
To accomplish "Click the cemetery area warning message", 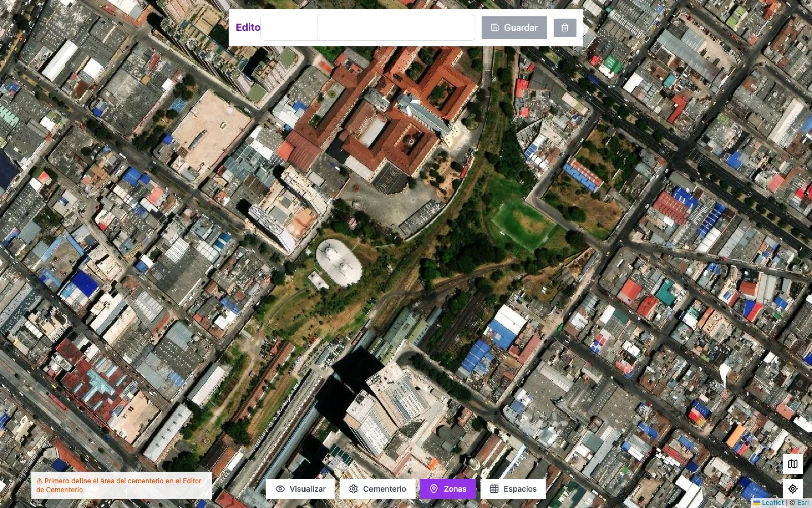I will [122, 485].
